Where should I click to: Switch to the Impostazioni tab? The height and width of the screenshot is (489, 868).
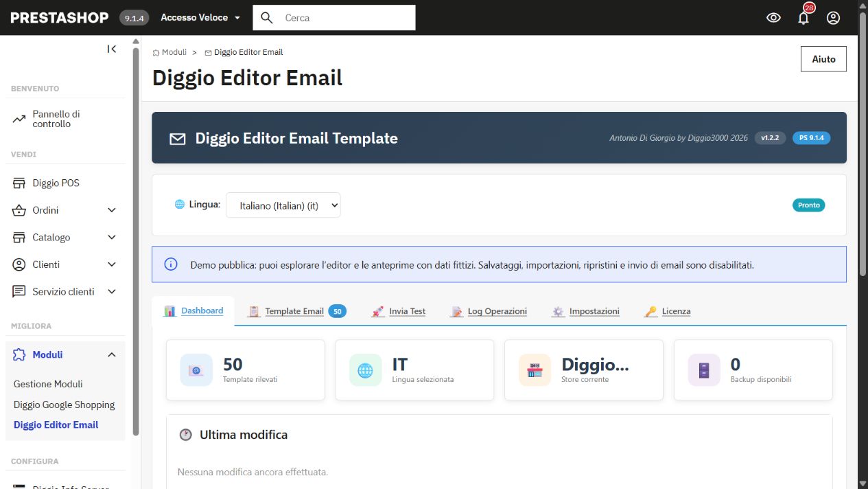point(585,311)
